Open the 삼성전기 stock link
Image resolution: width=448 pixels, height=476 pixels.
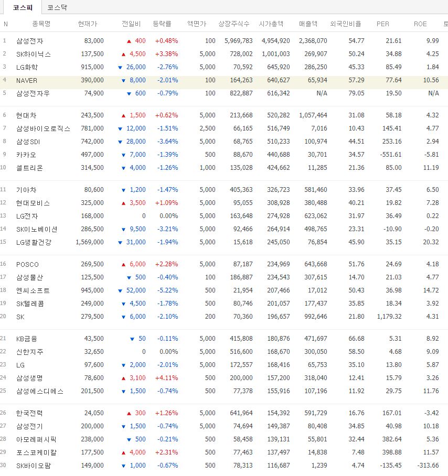(29, 426)
